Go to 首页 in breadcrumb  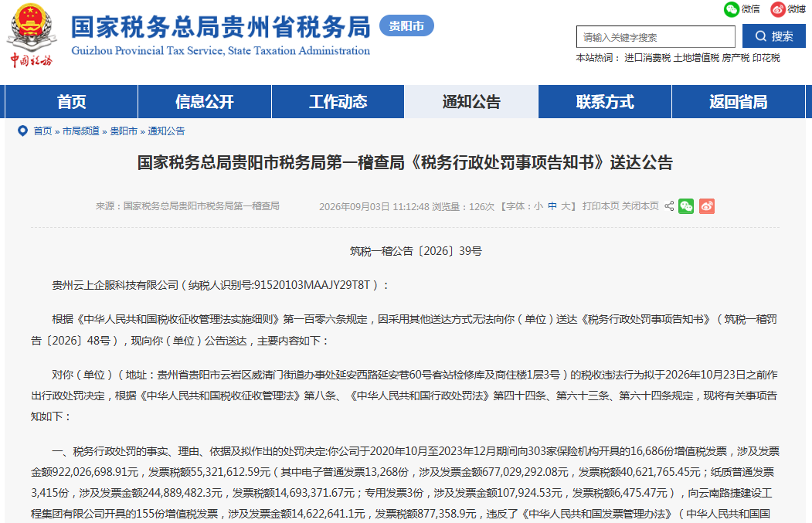(42, 131)
